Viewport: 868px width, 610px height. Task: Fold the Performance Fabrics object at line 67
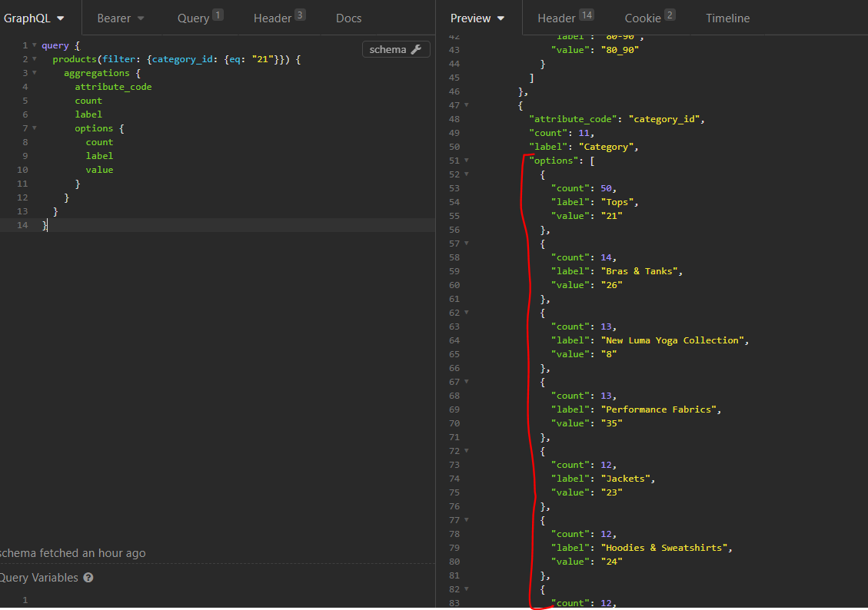pyautogui.click(x=467, y=382)
